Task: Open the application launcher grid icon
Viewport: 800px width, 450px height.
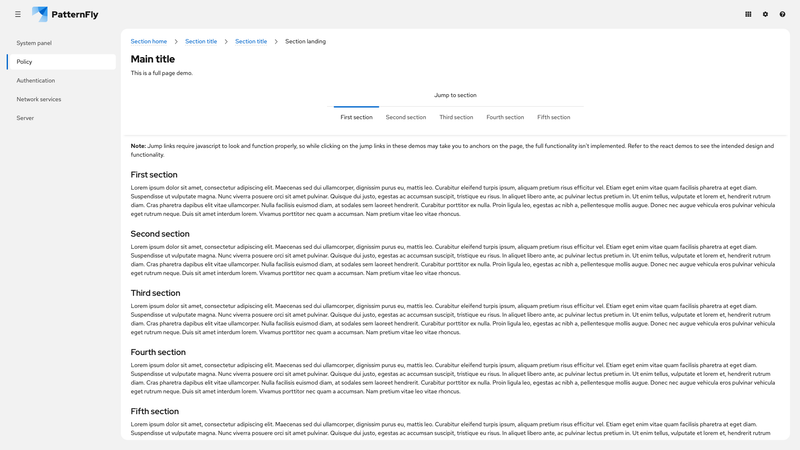Action: click(x=748, y=14)
